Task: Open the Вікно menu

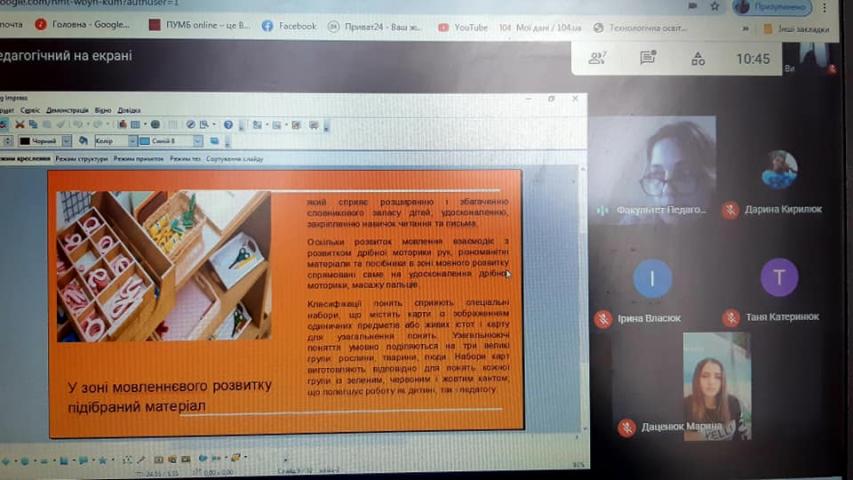Action: (103, 110)
